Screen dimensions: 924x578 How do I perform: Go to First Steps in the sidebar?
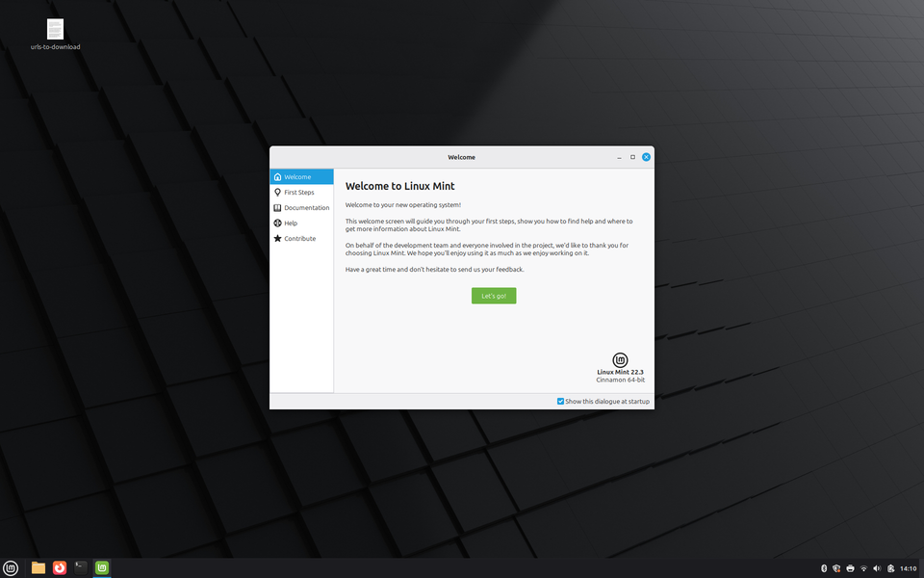[301, 193]
